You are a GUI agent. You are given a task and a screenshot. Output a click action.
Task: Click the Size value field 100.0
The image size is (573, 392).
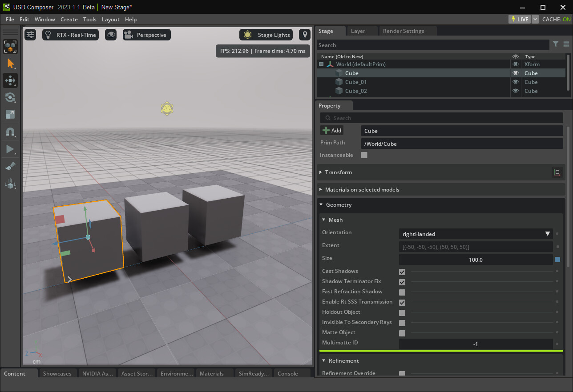[x=476, y=260]
